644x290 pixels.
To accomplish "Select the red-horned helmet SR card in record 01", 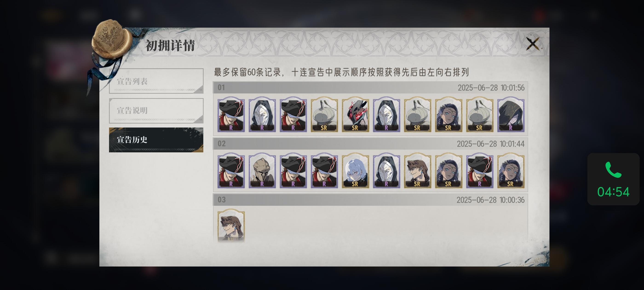I will click(355, 114).
